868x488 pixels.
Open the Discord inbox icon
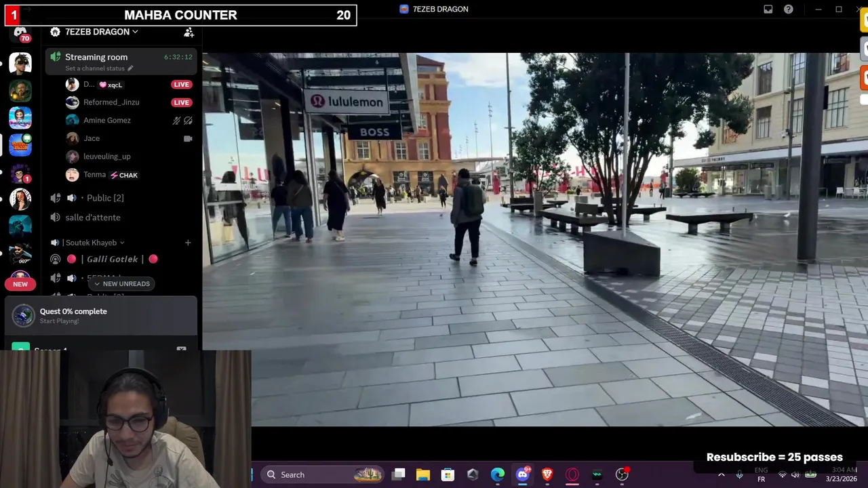click(768, 9)
